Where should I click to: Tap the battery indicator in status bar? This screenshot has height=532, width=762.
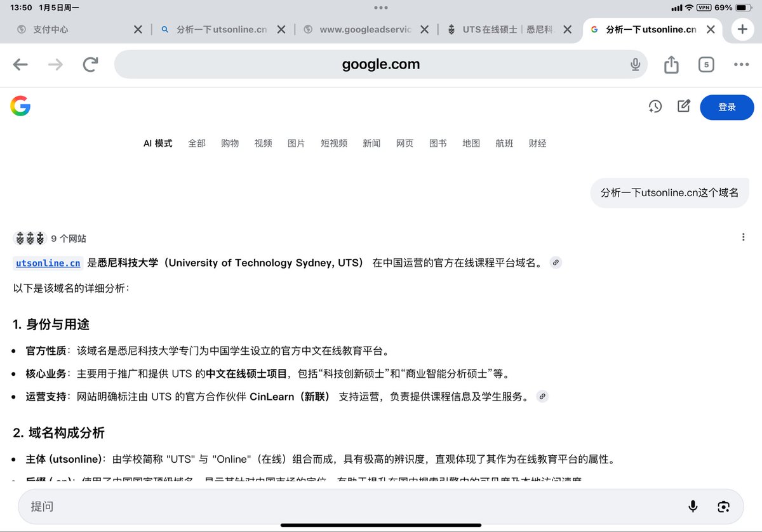point(744,8)
